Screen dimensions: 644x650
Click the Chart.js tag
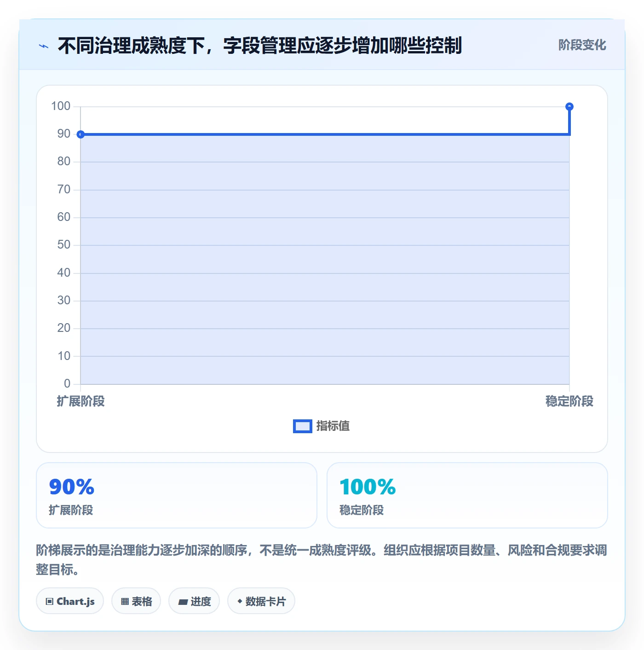70,601
